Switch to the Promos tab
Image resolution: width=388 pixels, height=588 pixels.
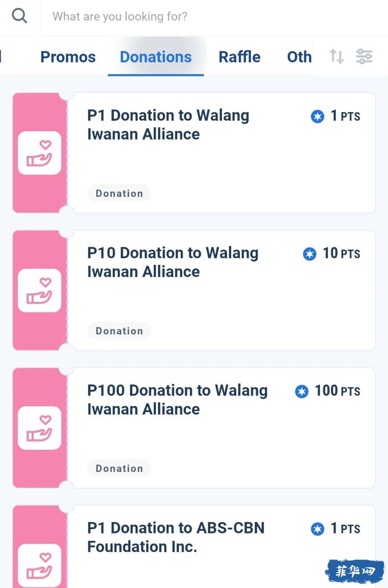[x=68, y=57]
